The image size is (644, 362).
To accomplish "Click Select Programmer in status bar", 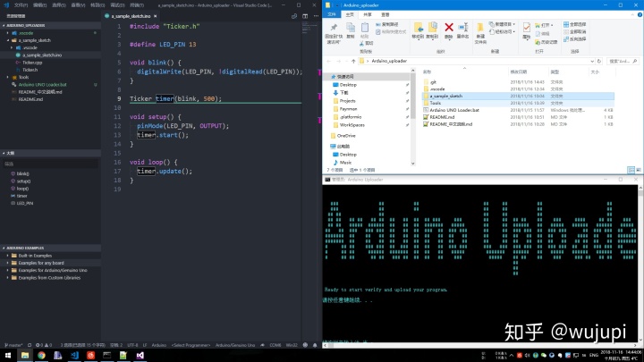I will click(191, 345).
